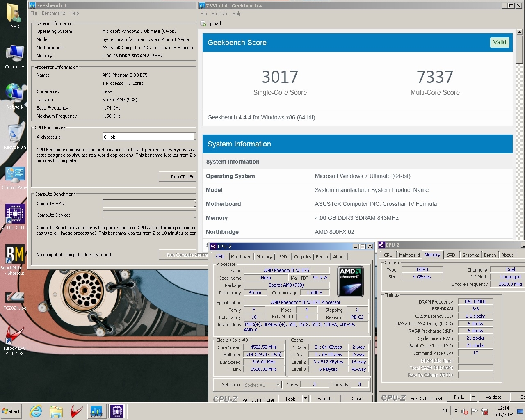Select SPD tab in right CPU-Z window

click(x=451, y=255)
